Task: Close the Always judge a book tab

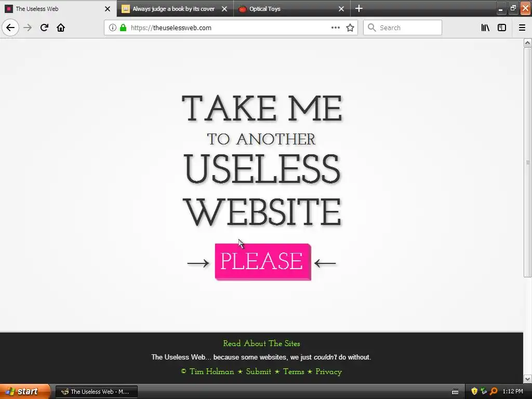Action: click(224, 9)
